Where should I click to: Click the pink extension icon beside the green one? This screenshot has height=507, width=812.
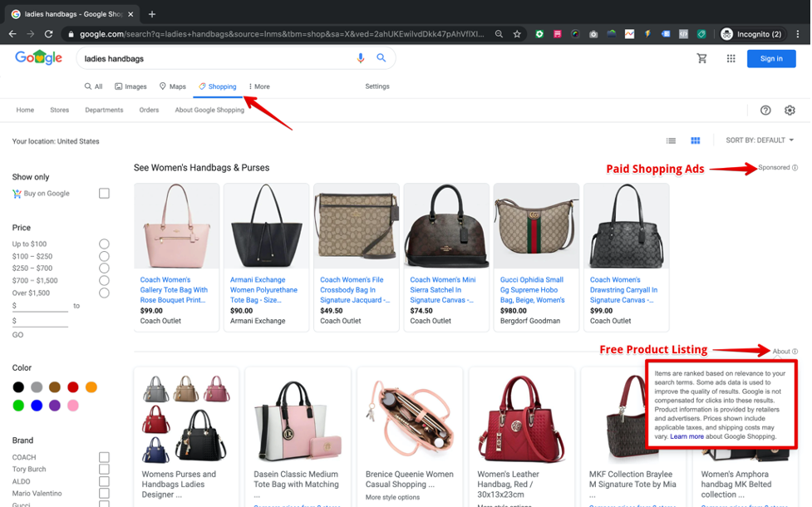[557, 34]
